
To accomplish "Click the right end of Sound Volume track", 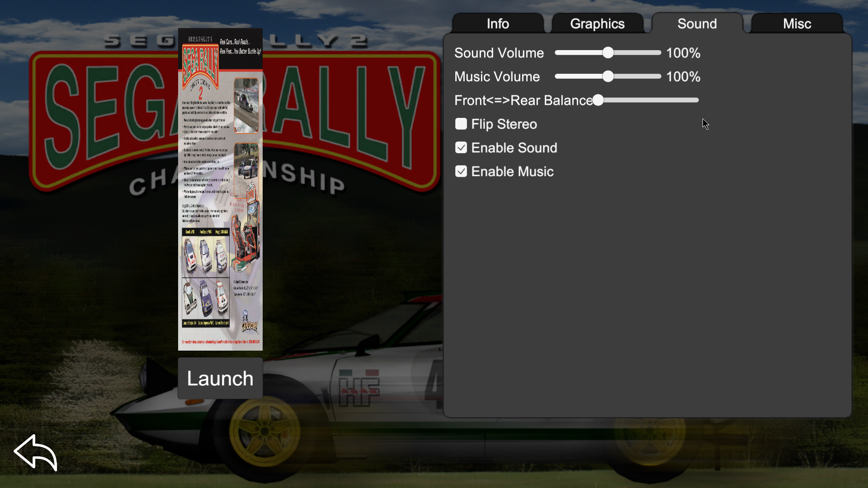I will pos(658,53).
